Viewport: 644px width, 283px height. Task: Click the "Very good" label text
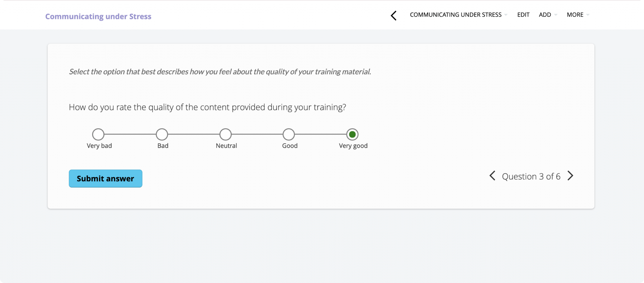pyautogui.click(x=353, y=146)
